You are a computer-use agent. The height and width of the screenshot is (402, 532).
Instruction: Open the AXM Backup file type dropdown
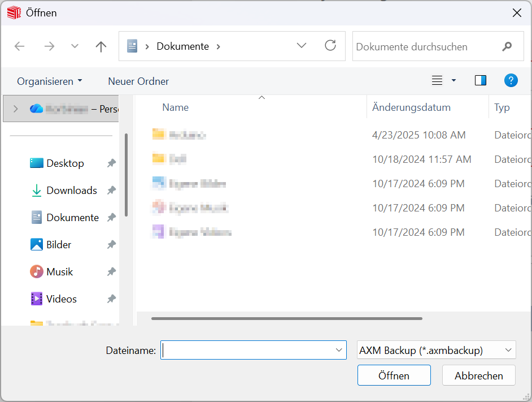437,350
